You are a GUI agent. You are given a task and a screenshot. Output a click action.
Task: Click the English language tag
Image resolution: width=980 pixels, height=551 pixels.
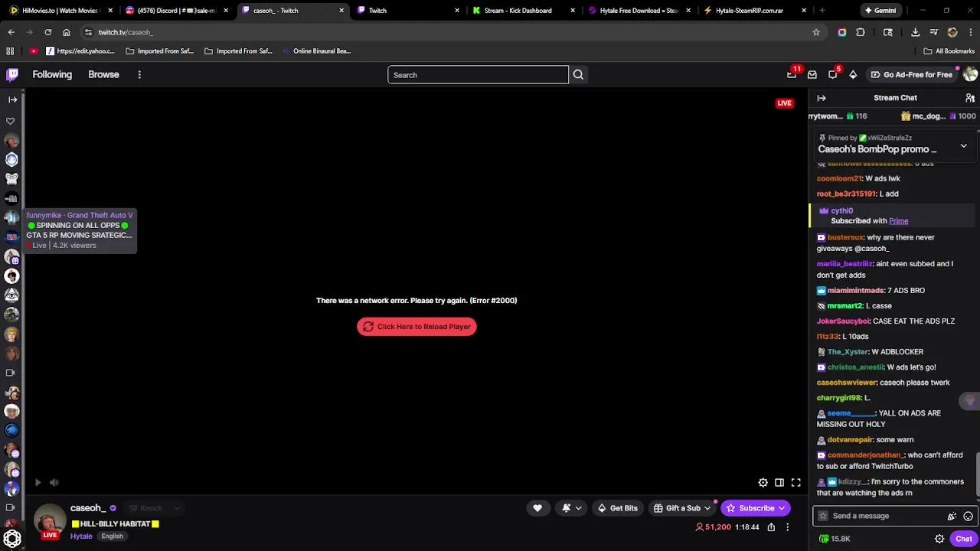coord(112,536)
